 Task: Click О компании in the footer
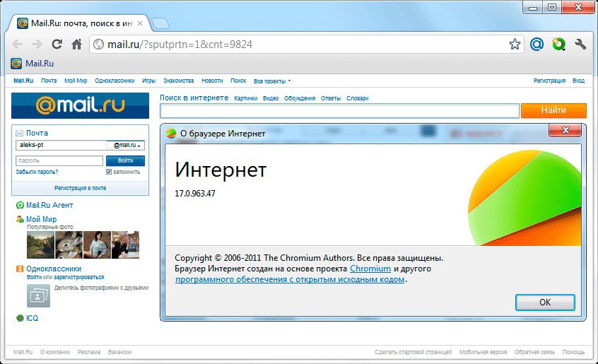pyautogui.click(x=55, y=352)
